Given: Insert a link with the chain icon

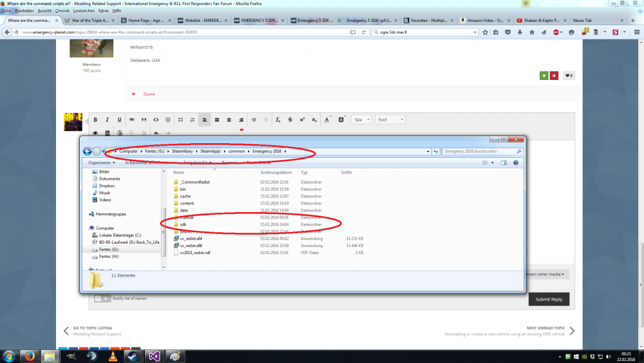Looking at the screenshot, I should (x=132, y=120).
